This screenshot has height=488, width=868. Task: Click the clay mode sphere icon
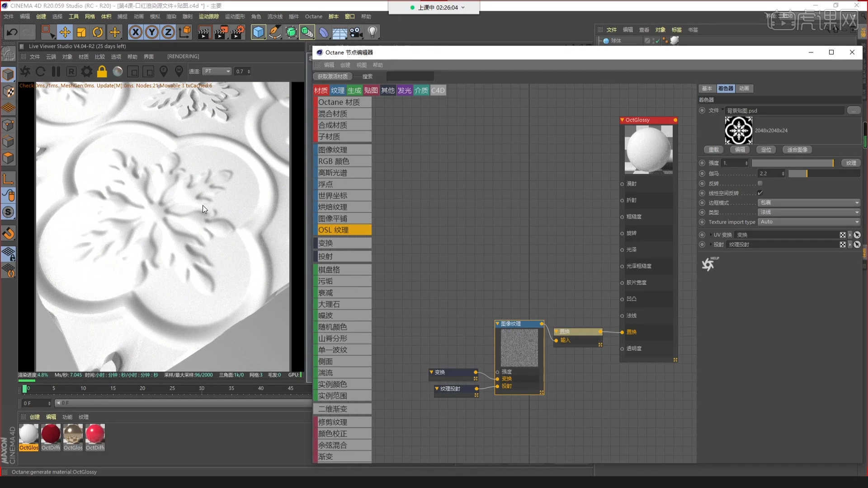coord(118,71)
